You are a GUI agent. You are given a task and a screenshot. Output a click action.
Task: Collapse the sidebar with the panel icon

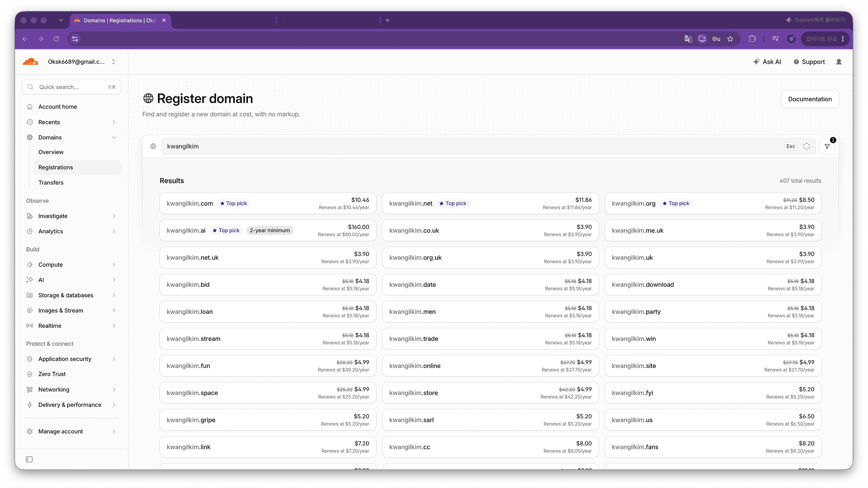tap(29, 459)
